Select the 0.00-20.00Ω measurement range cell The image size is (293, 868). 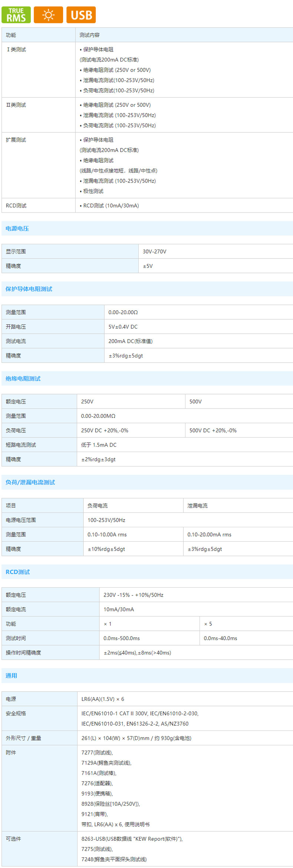(x=123, y=312)
